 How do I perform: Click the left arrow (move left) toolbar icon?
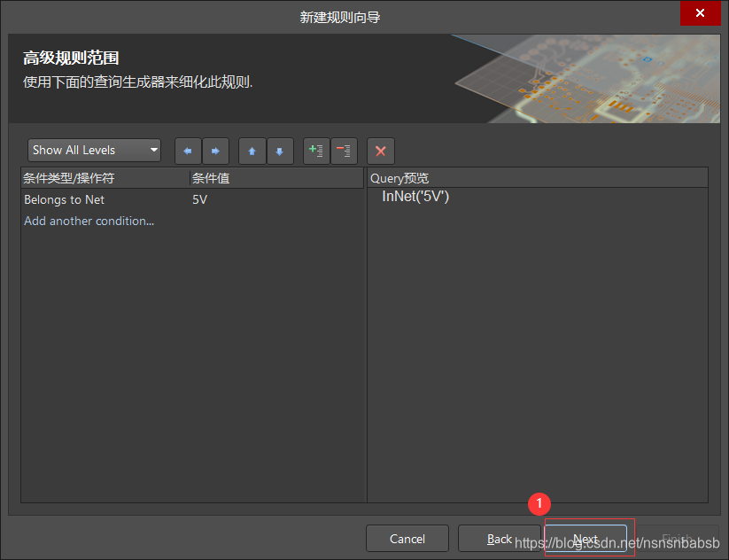pyautogui.click(x=188, y=151)
